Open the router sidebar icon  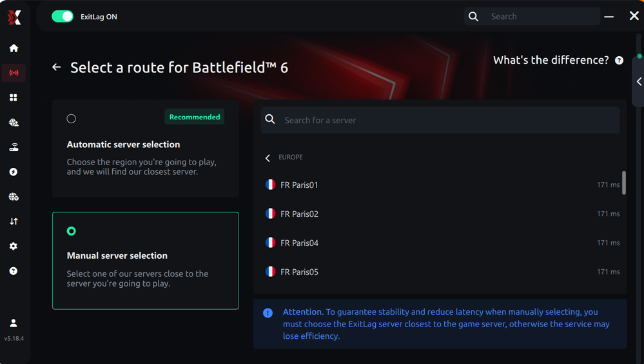click(14, 147)
